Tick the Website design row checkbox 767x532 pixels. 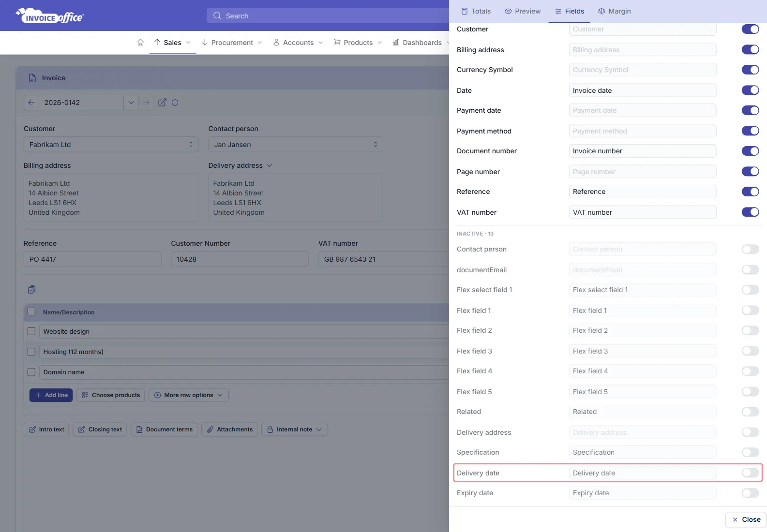pyautogui.click(x=31, y=331)
